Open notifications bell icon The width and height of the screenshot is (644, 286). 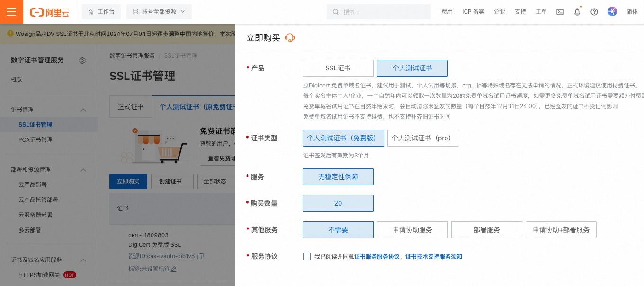577,12
